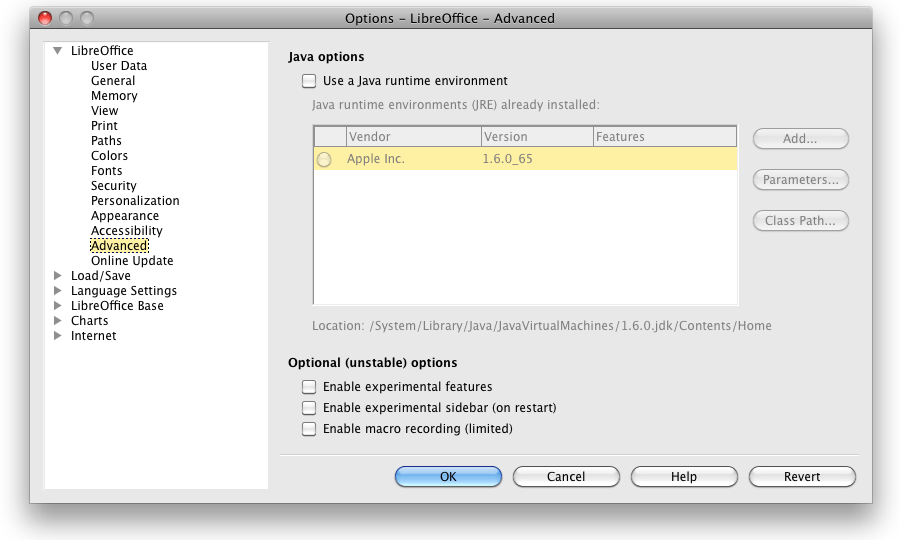Expand the Language Settings node
The image size is (900, 540).
(x=57, y=290)
